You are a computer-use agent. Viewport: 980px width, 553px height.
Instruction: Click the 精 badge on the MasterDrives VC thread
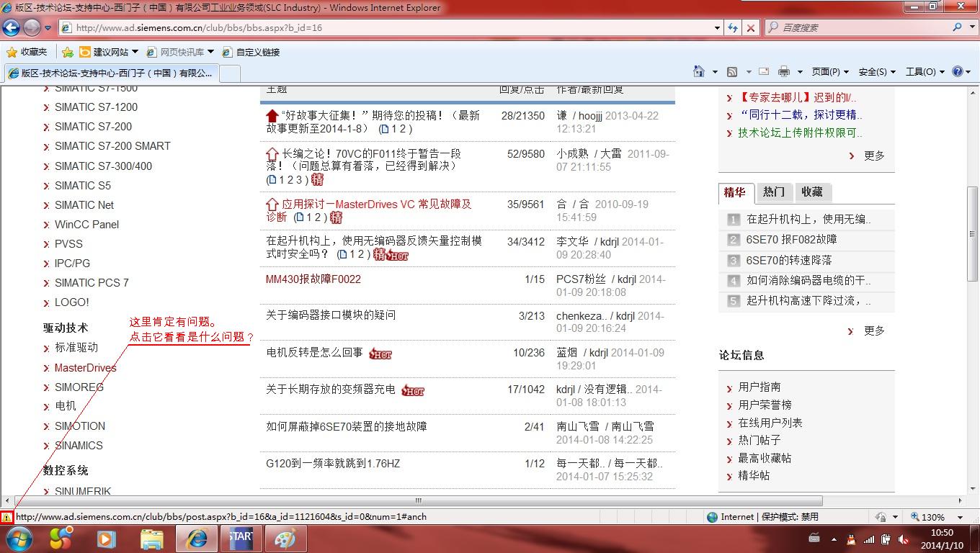(336, 217)
